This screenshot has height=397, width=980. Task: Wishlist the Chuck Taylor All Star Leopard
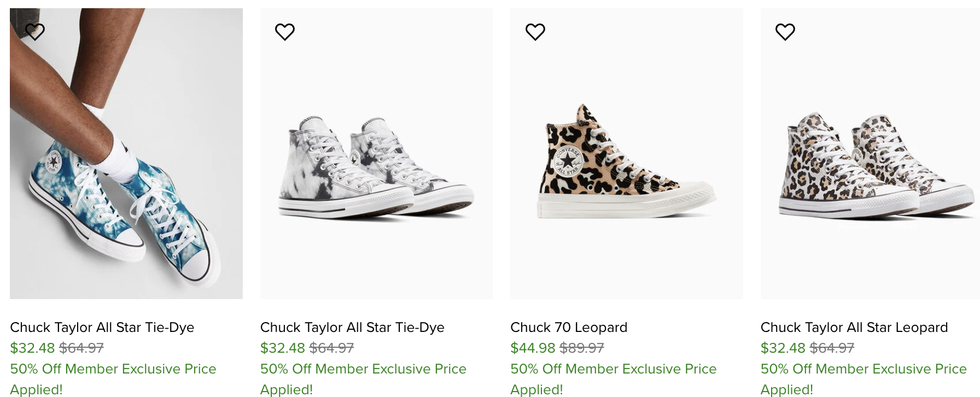click(785, 32)
